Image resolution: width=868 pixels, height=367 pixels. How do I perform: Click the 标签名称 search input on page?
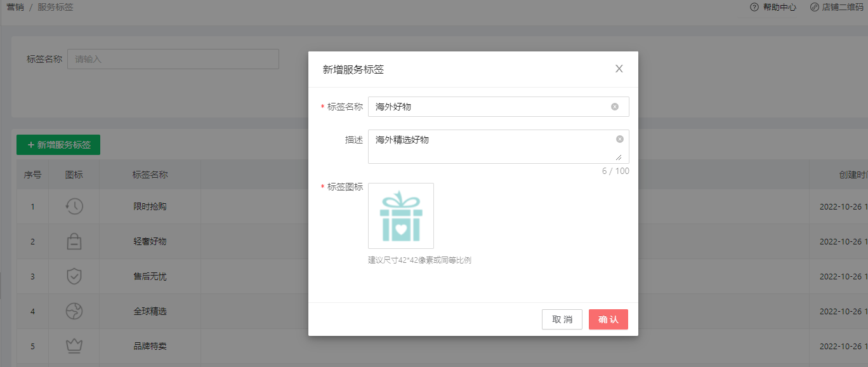point(173,59)
